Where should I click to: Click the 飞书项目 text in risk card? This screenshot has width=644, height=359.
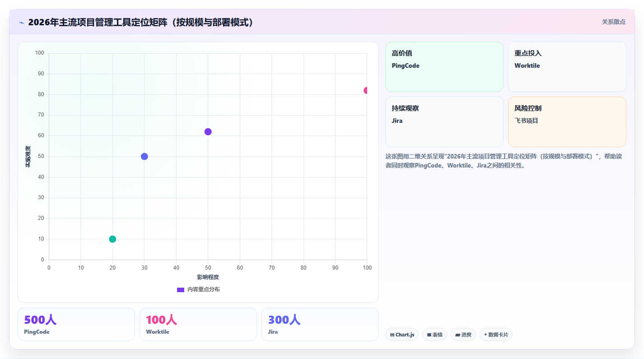(526, 121)
